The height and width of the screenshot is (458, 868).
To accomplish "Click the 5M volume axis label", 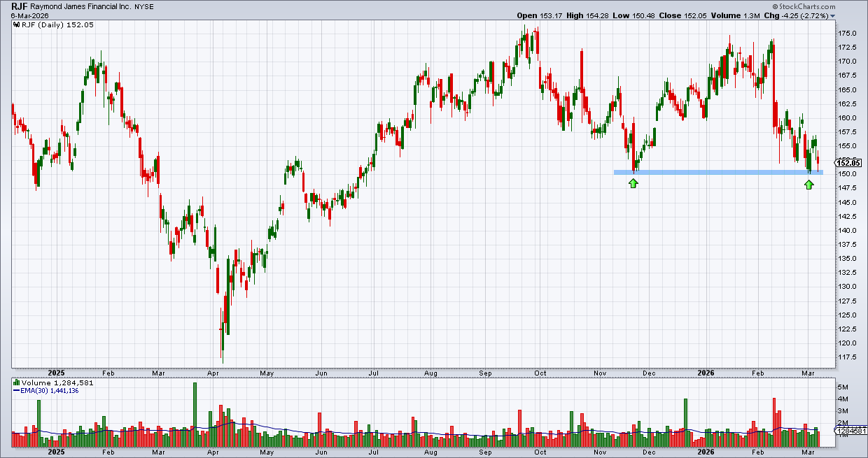I will (x=843, y=387).
